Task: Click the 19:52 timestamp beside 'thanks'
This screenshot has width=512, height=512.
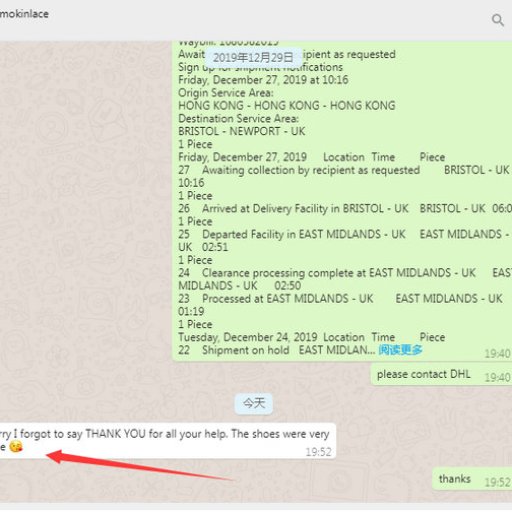Action: pos(497,482)
